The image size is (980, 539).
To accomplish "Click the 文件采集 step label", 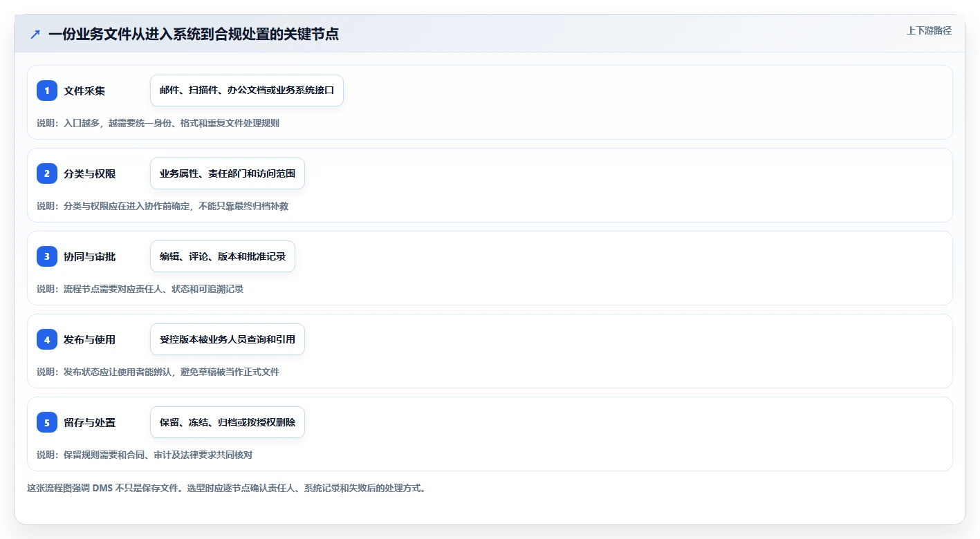I will (x=84, y=91).
